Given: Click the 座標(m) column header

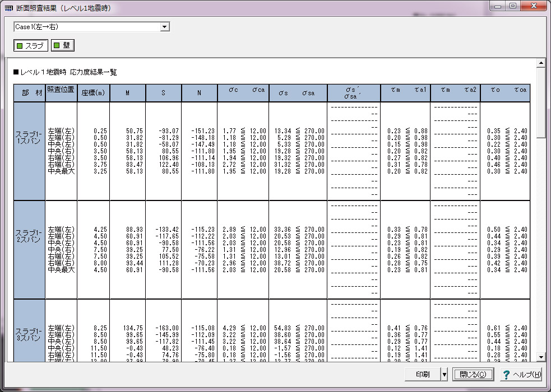Looking at the screenshot, I should click(x=94, y=93).
